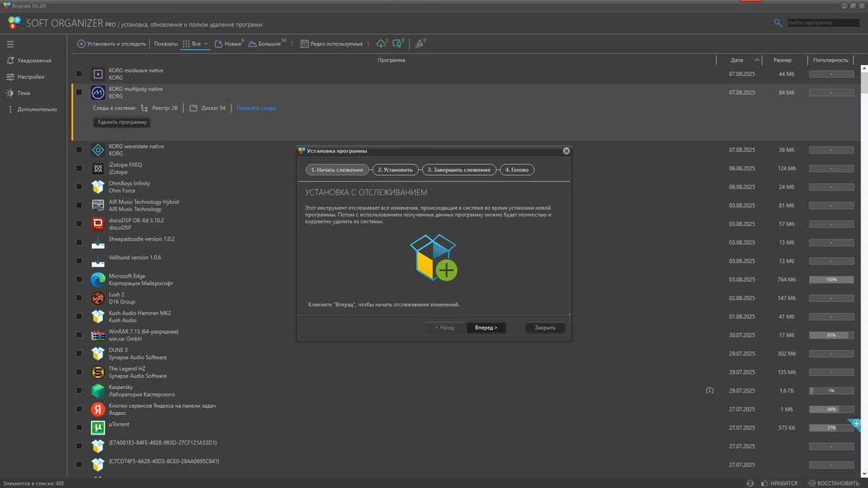Click Microsoft Edge 100% popularity bar
The height and width of the screenshot is (488, 868).
(831, 279)
